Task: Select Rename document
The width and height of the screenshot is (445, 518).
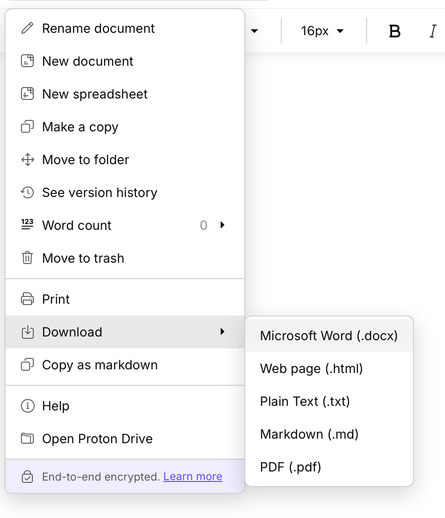Action: pos(125,28)
